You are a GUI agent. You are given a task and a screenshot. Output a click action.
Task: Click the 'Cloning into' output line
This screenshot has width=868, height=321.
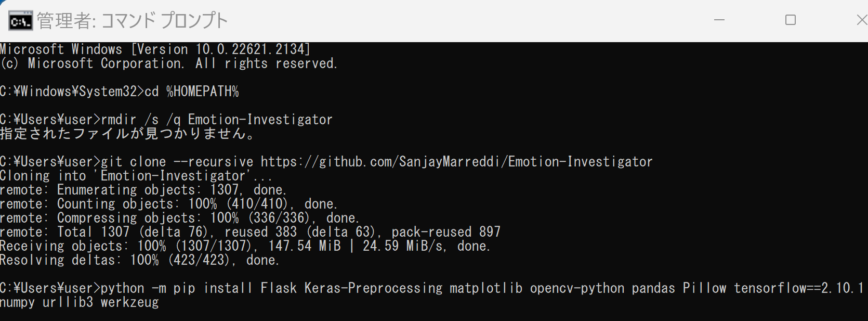[136, 176]
